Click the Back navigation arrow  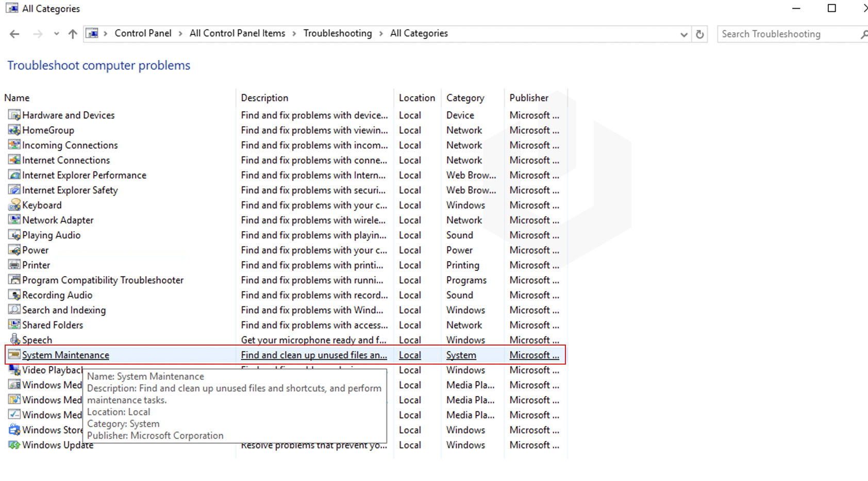point(14,33)
